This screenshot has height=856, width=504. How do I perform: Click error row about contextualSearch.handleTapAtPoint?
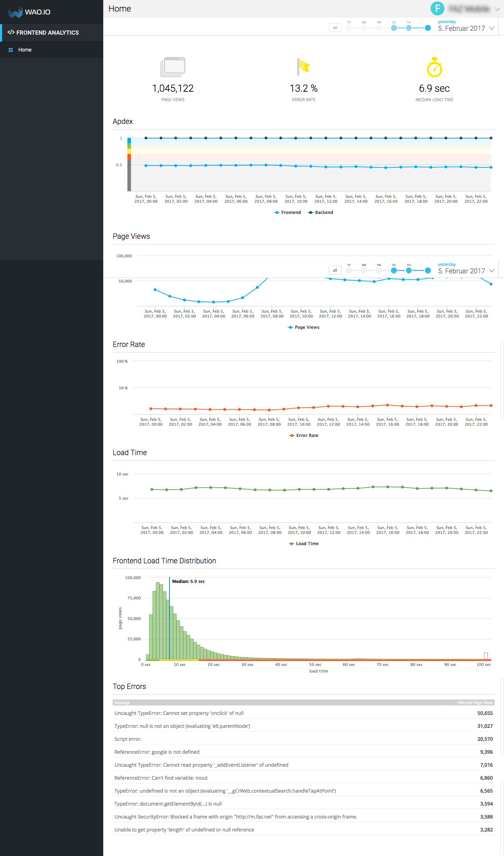point(303,791)
